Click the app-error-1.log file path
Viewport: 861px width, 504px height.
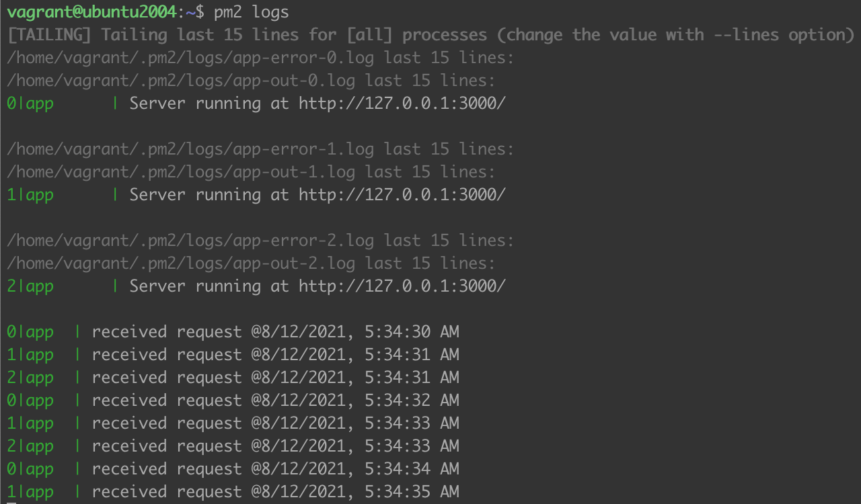(190, 149)
